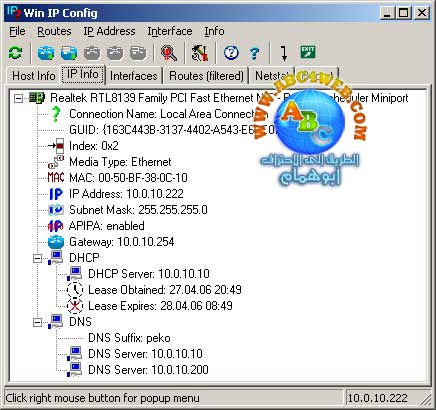Image resolution: width=436 pixels, height=410 pixels.
Task: Click the green refresh arrows toolbar icon
Action: coord(15,53)
